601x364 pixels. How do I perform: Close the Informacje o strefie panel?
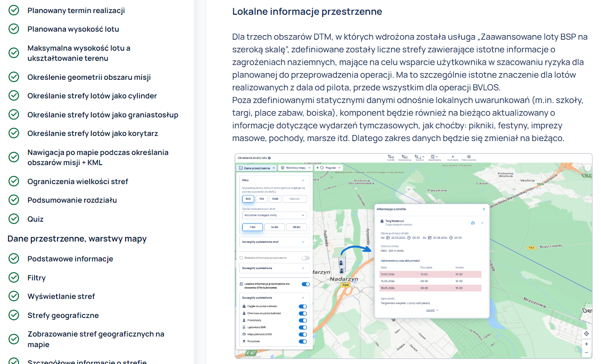[484, 209]
